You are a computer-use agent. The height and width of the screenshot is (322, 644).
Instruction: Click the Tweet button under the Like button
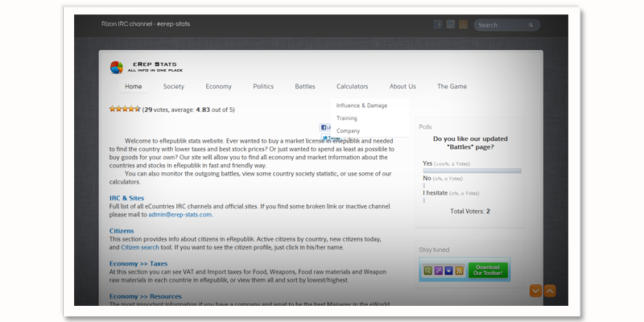click(330, 138)
